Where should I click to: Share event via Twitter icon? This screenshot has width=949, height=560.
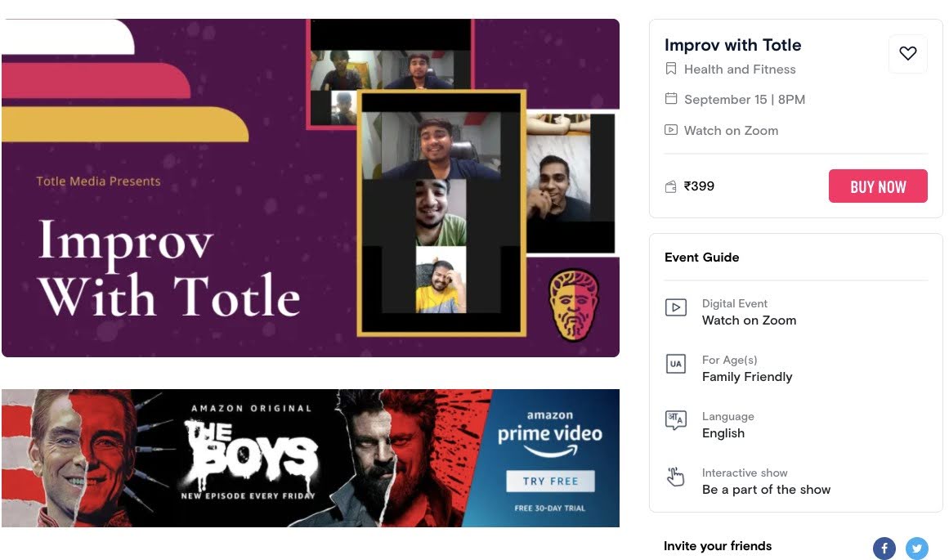[x=916, y=548]
